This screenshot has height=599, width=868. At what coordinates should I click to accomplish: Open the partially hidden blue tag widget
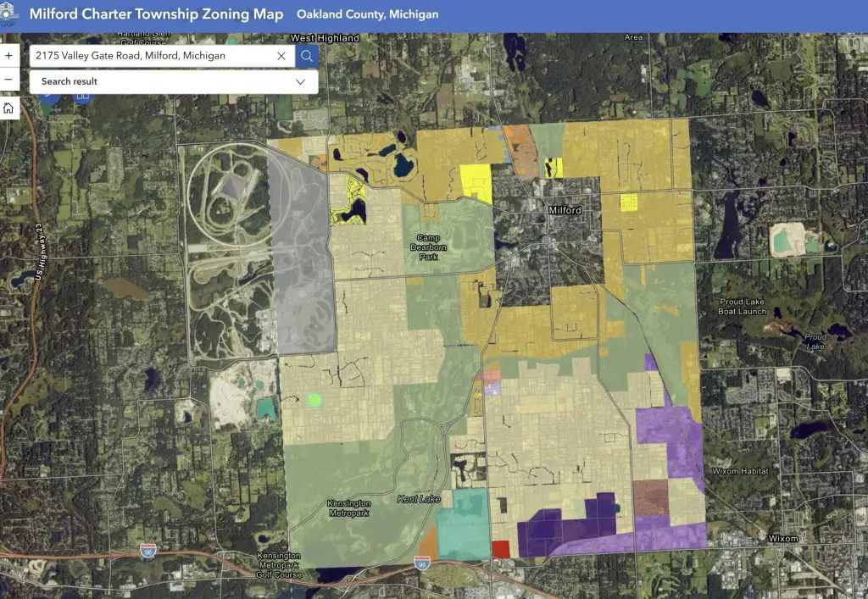[49, 97]
